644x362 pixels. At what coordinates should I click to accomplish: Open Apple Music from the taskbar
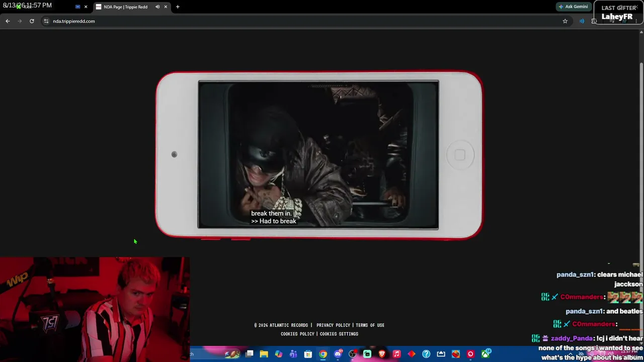point(396,354)
